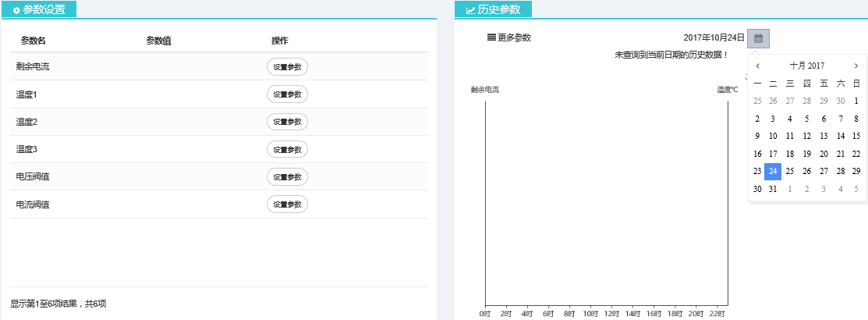
Task: Click 设置参数 for 剩余电流
Action: tap(287, 67)
